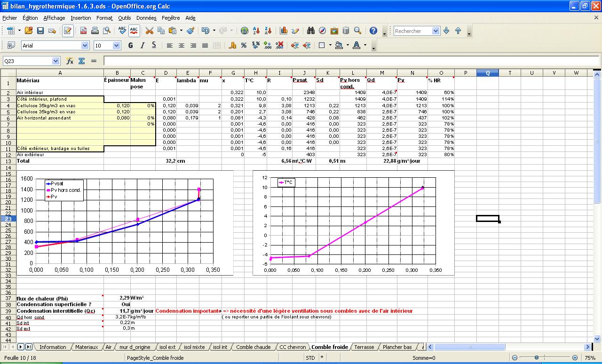This screenshot has width=602, height=364.
Task: Toggle italic formatting
Action: 142,45
